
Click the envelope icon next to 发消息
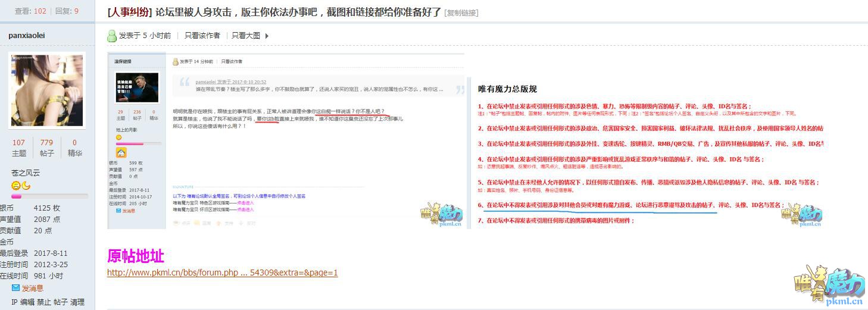pos(16,288)
